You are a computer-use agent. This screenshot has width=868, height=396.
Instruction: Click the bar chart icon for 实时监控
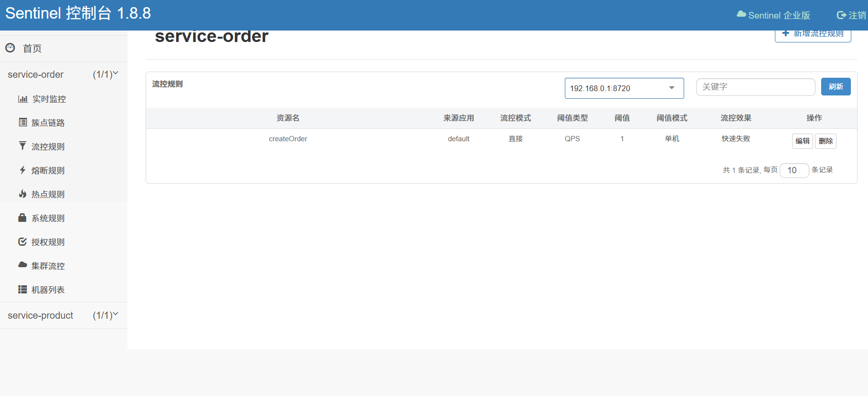tap(22, 99)
